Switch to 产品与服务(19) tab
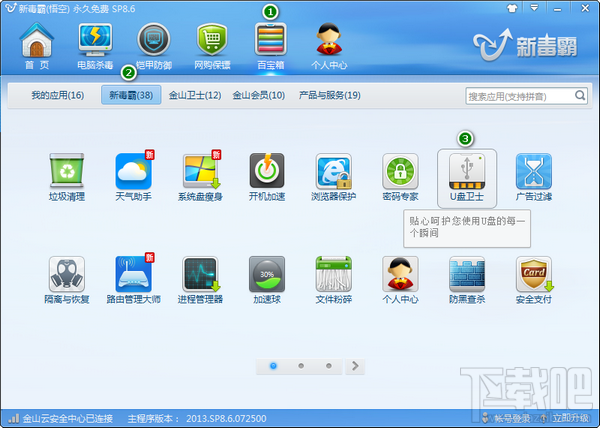 tap(330, 95)
